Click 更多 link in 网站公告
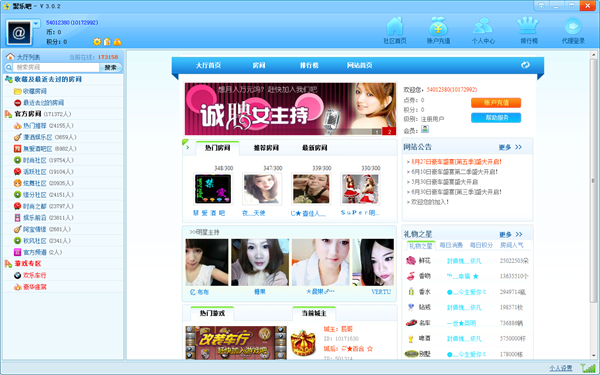This screenshot has height=375, width=600. point(510,147)
